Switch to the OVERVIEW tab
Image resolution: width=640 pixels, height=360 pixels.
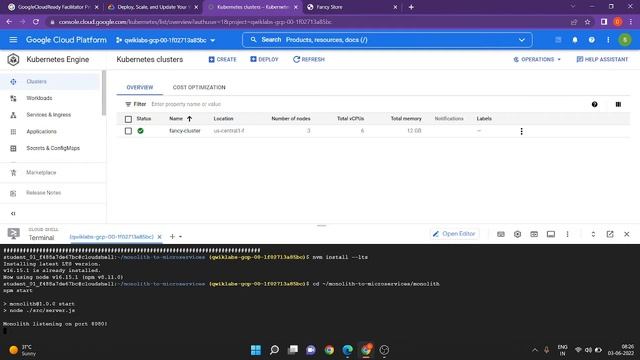point(140,87)
